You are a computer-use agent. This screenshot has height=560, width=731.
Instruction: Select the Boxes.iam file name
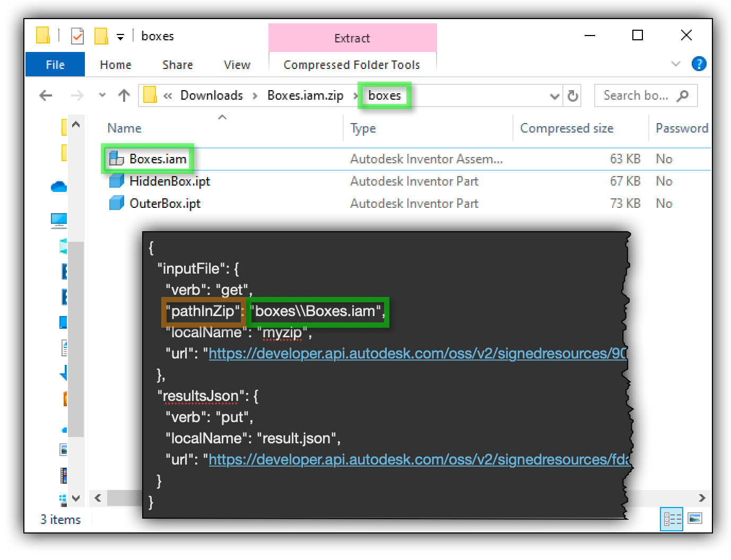158,159
